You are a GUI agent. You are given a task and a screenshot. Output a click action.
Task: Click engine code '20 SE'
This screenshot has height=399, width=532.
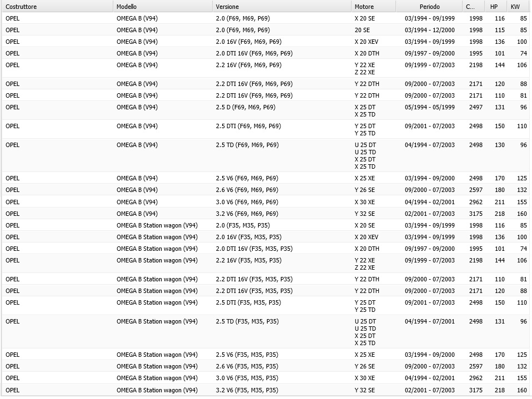[x=362, y=30]
